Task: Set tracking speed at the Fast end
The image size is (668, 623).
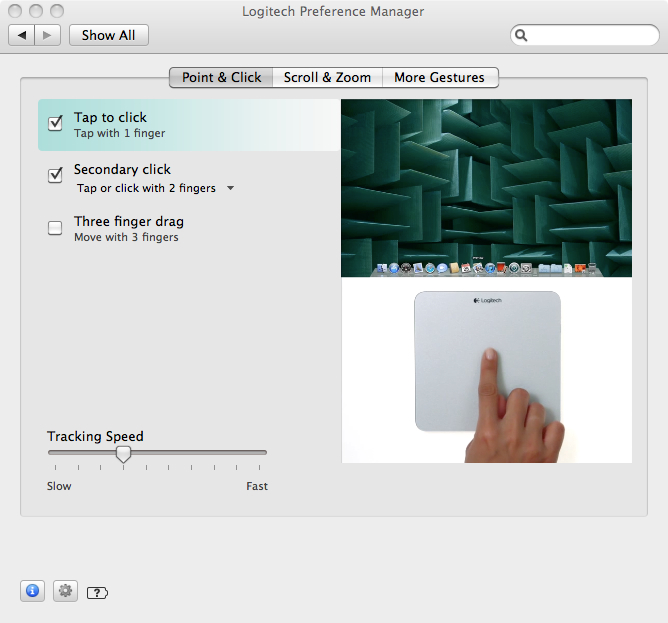Action: (259, 453)
